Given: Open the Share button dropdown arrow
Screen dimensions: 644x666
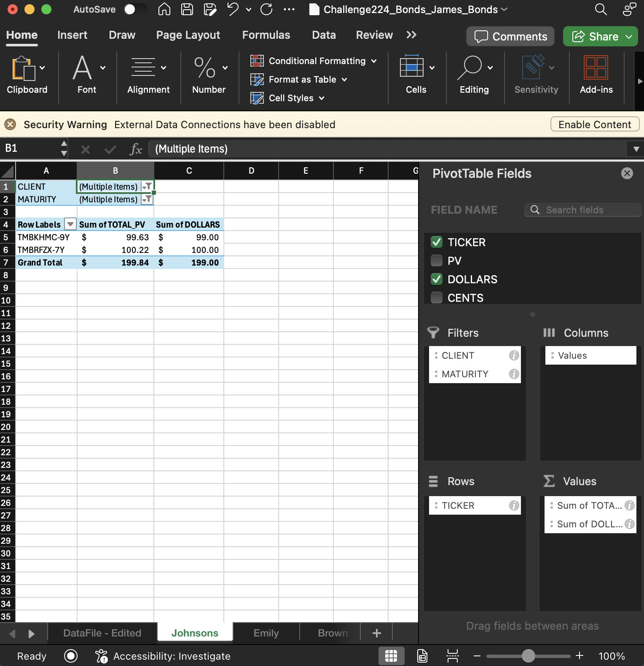Looking at the screenshot, I should (x=629, y=37).
